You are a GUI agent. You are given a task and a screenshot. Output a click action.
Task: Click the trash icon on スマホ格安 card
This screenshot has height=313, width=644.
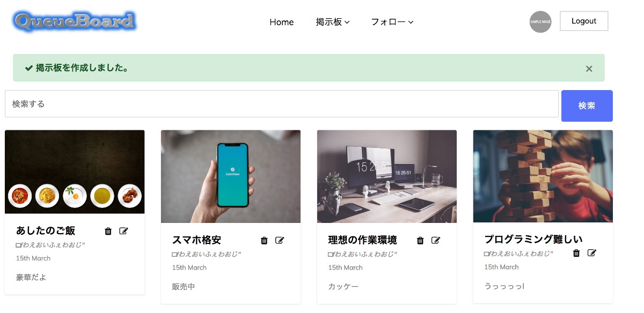(x=264, y=241)
